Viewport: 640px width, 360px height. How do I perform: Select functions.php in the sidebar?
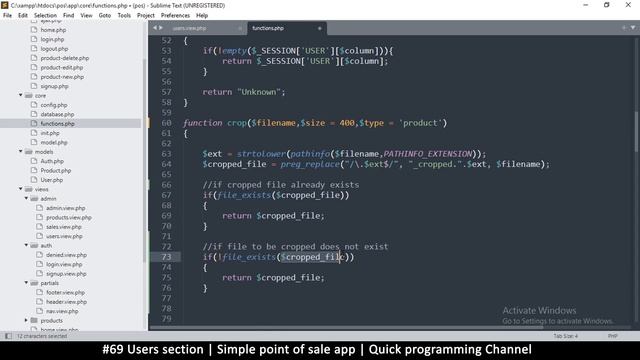click(57, 124)
